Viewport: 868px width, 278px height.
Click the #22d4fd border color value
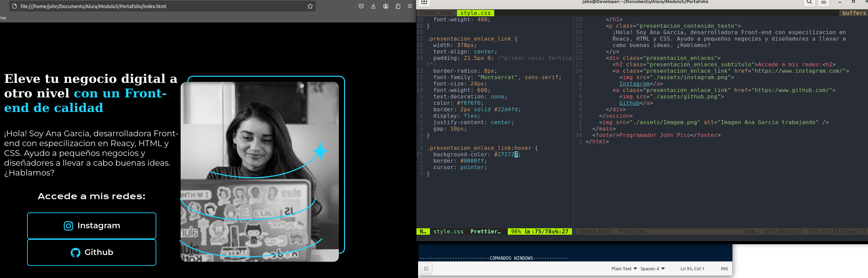coord(506,109)
